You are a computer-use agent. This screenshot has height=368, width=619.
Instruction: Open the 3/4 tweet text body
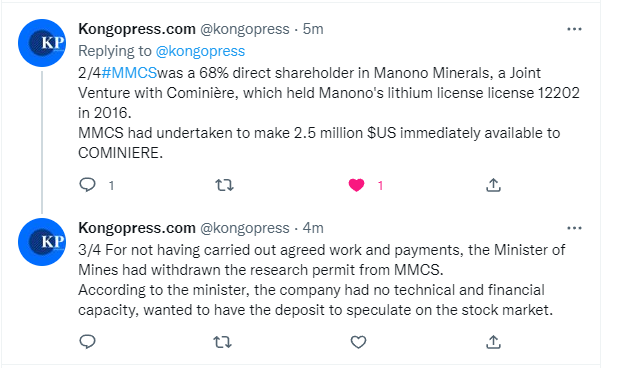(x=322, y=280)
